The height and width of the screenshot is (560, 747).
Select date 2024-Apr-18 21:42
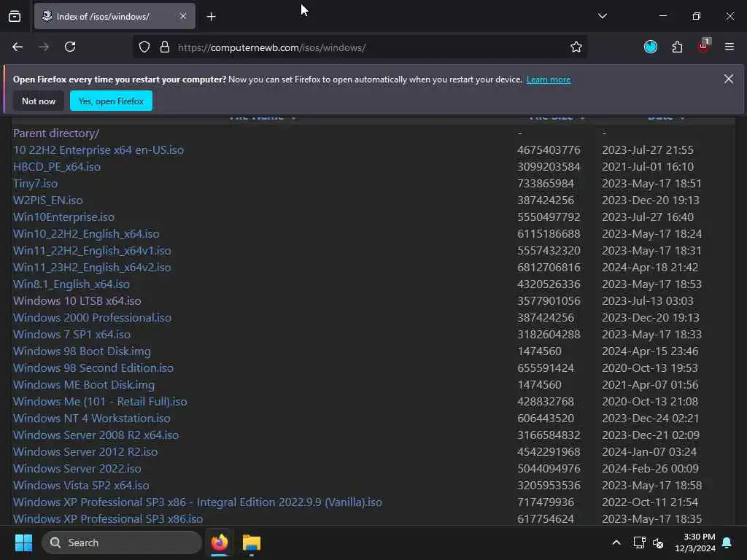650,267
